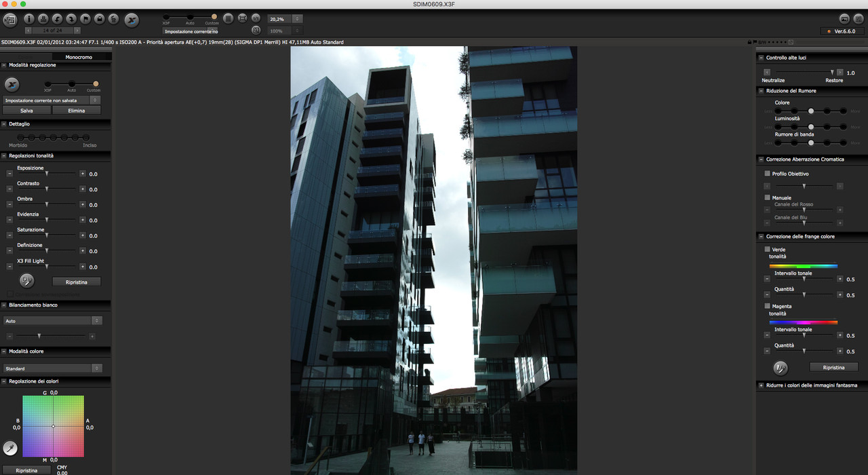868x475 pixels.
Task: Click plus to increase Saturazione
Action: tap(83, 235)
